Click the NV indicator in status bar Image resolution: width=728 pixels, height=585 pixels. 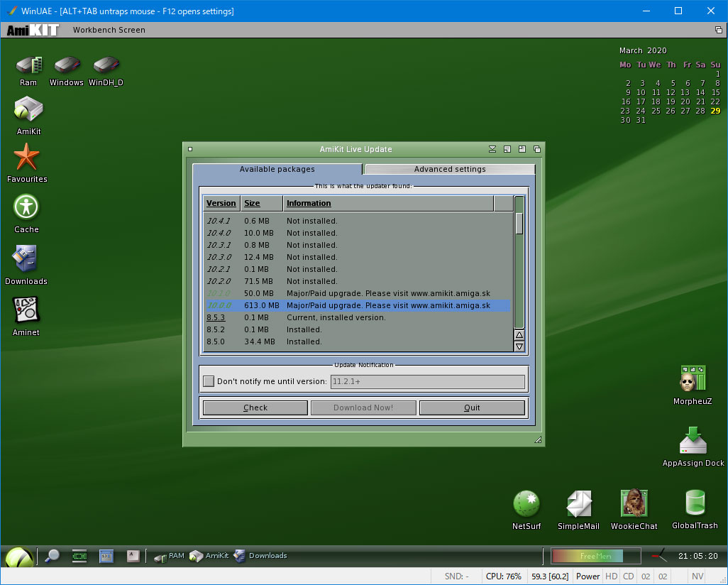coord(697,576)
